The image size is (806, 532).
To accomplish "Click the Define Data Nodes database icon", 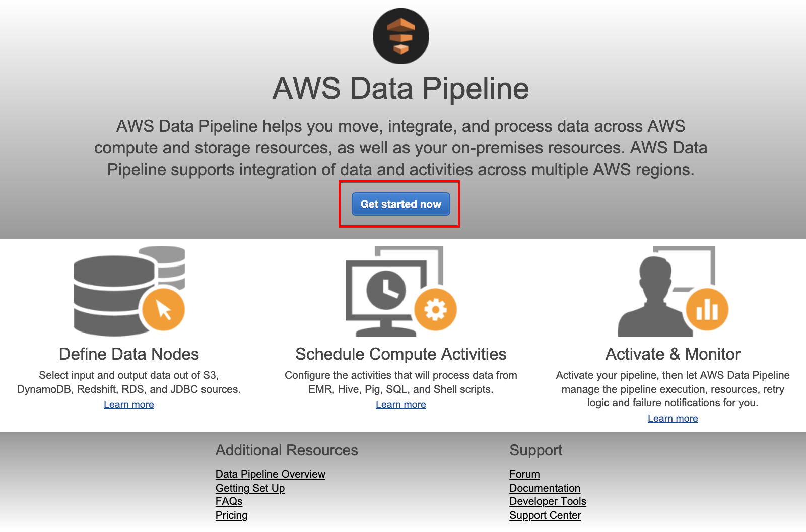I will [129, 291].
